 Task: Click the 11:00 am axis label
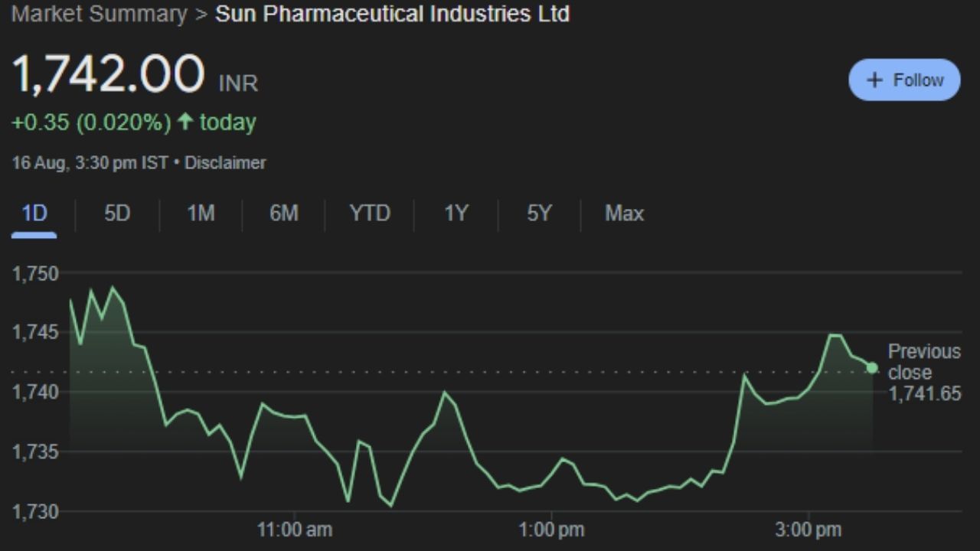[295, 530]
